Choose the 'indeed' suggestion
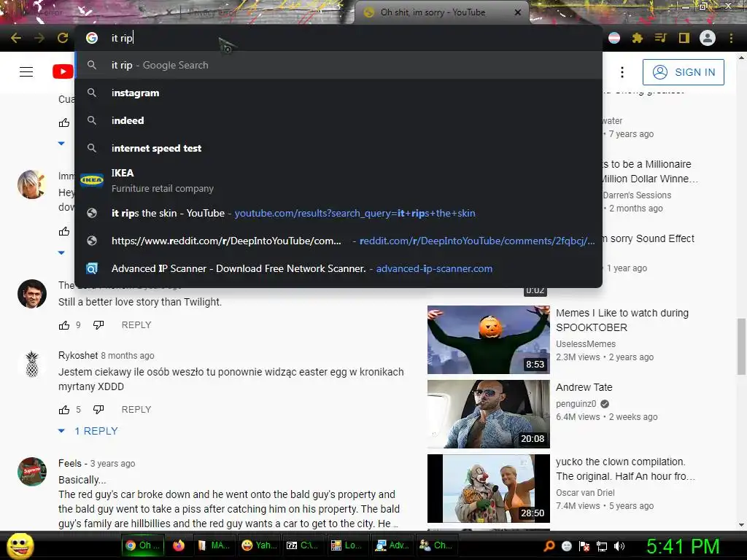Screen dimensions: 747x560 pos(338,120)
